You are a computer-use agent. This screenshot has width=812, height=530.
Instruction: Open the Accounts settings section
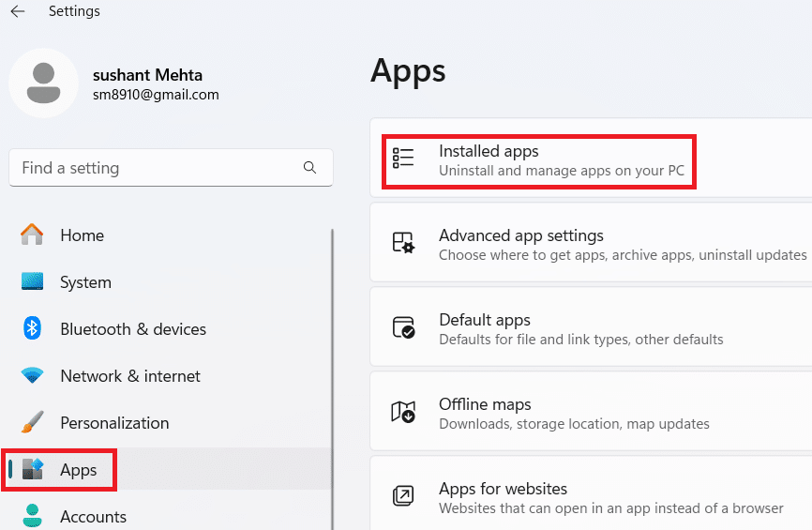pyautogui.click(x=93, y=516)
